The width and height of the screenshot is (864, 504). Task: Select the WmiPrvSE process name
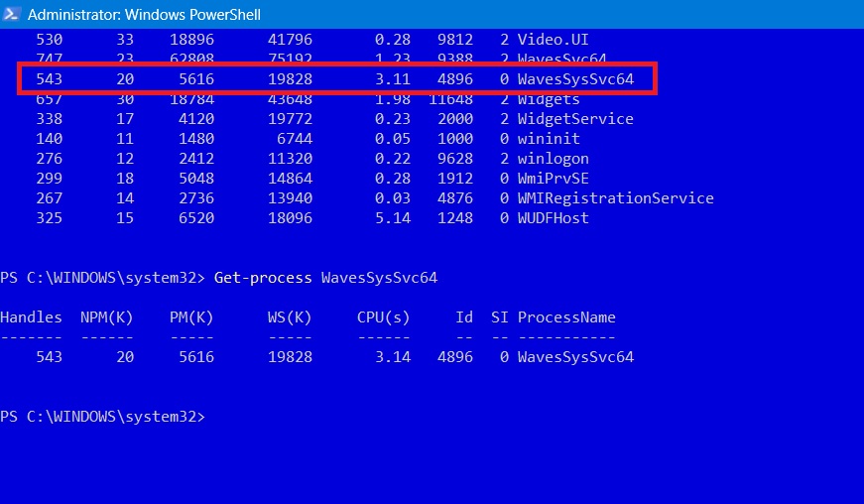pyautogui.click(x=553, y=179)
